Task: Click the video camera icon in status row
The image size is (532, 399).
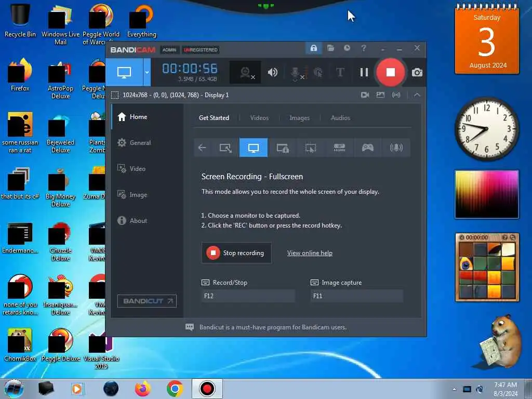Action: (365, 95)
